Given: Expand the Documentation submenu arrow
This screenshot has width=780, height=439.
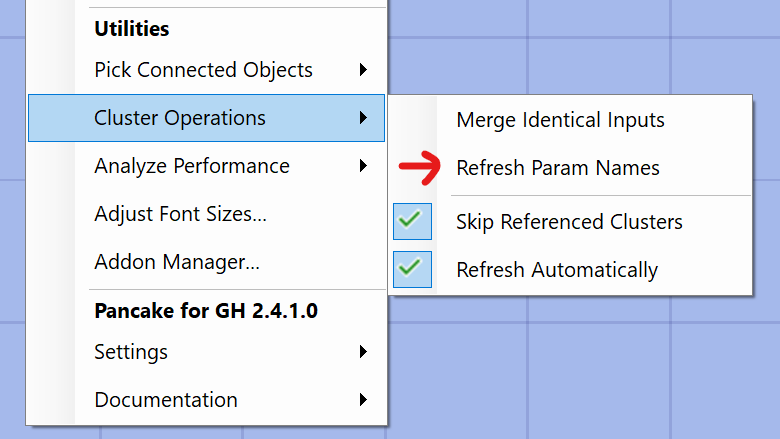Looking at the screenshot, I should coord(363,400).
